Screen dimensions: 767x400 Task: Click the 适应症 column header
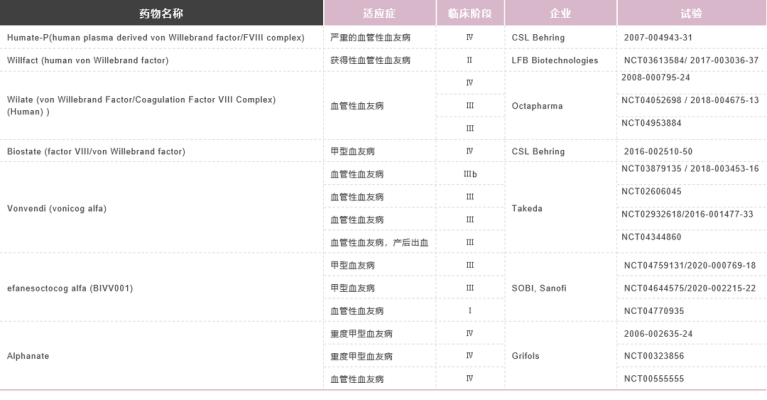click(380, 13)
